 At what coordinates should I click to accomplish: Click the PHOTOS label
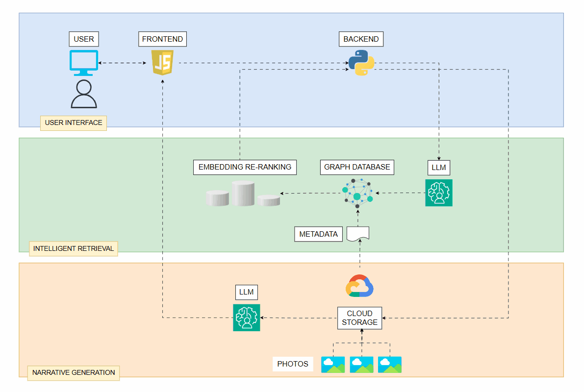293,364
